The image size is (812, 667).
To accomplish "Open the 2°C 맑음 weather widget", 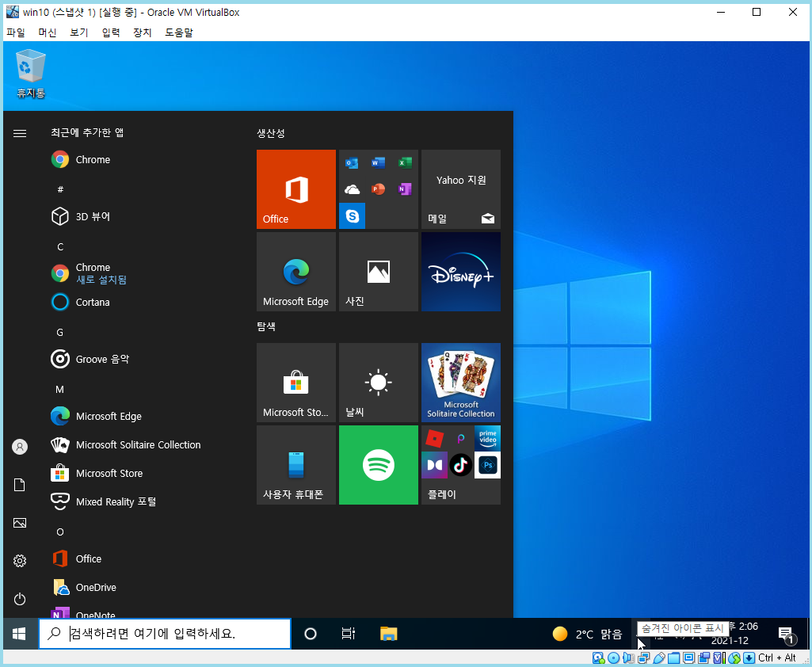I will pyautogui.click(x=587, y=634).
